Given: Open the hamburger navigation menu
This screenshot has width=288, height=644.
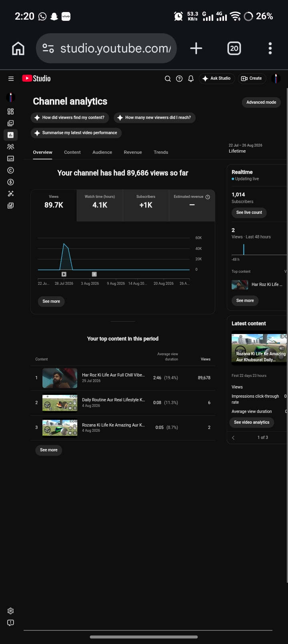Looking at the screenshot, I should pyautogui.click(x=11, y=78).
